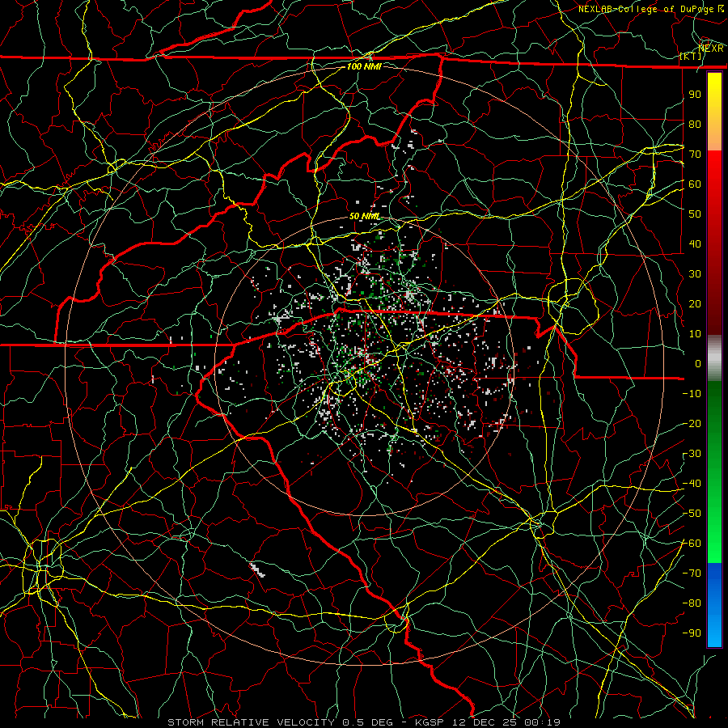Image resolution: width=728 pixels, height=728 pixels.
Task: Click the "NEXLAB-College of DuPage" header text
Action: pyautogui.click(x=645, y=9)
